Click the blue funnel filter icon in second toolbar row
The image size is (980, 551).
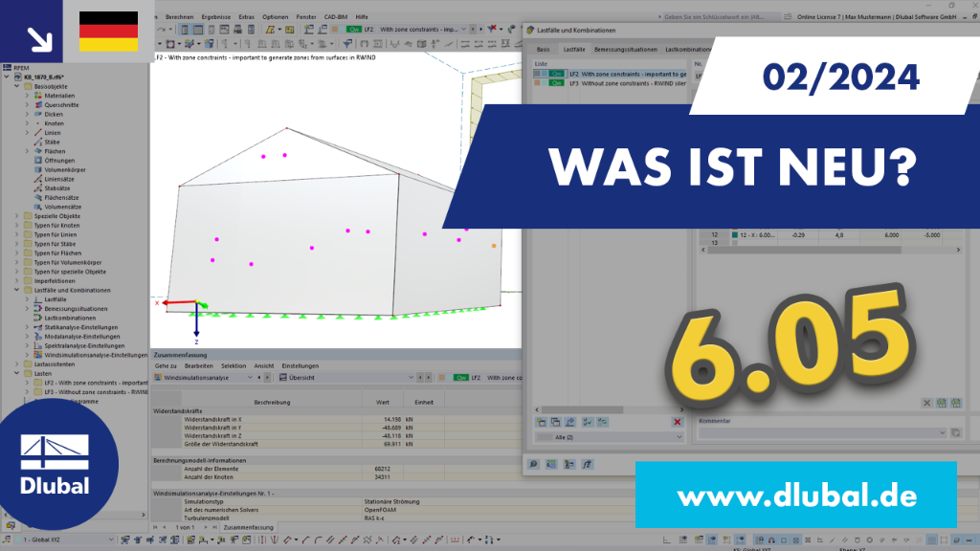[x=347, y=44]
